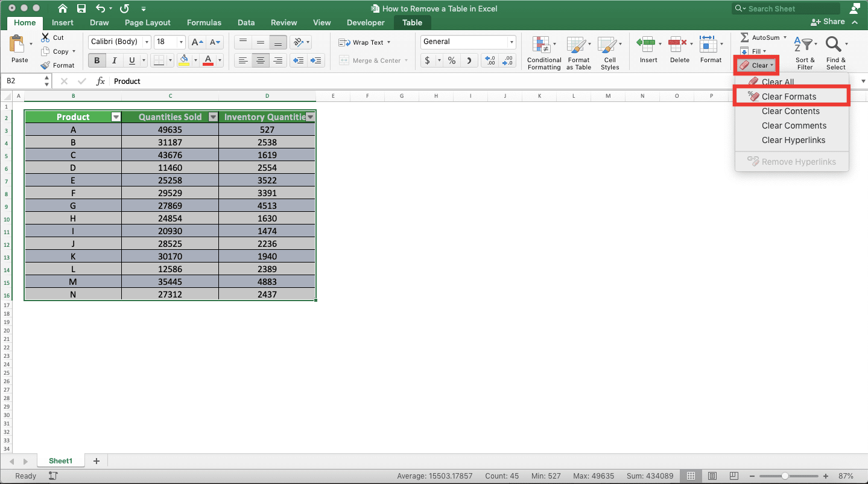Set align text left
The width and height of the screenshot is (868, 484).
click(242, 60)
